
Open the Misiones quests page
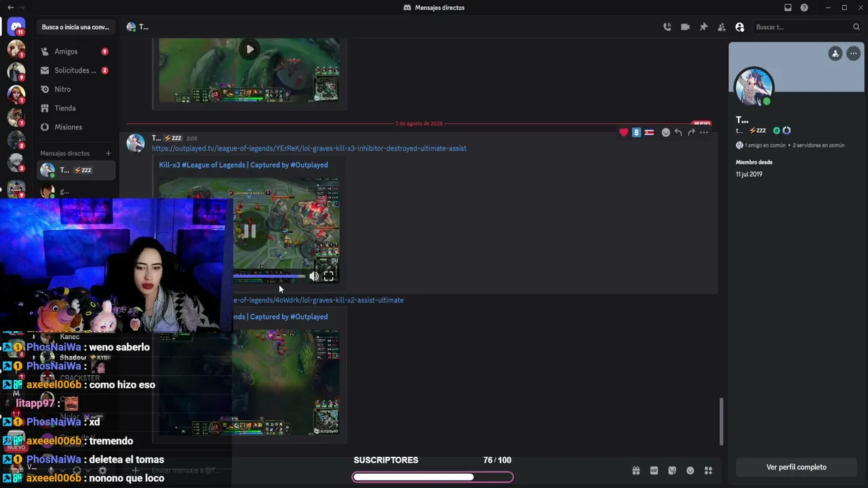(75, 127)
